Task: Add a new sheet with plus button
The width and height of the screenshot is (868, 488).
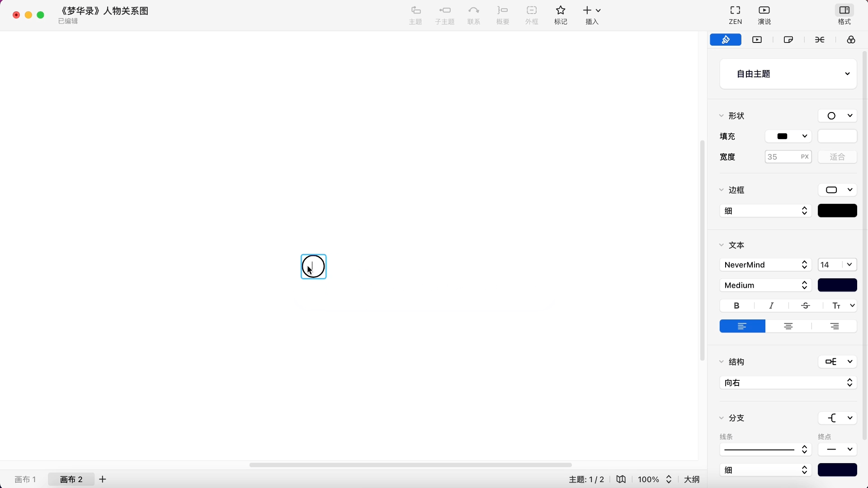Action: (x=103, y=479)
